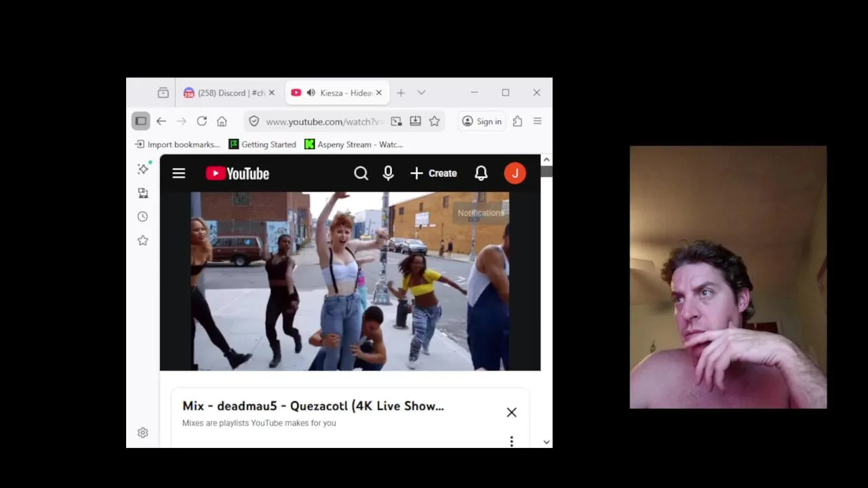
Task: Click the YouTube logo
Action: 237,174
